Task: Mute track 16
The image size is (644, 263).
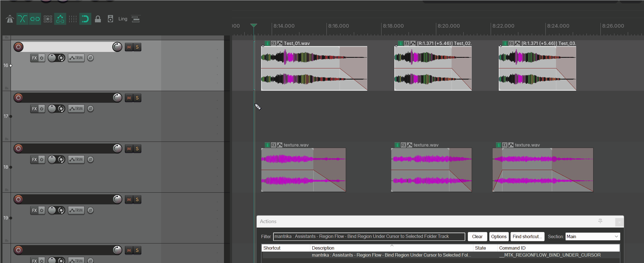Action: [x=129, y=47]
